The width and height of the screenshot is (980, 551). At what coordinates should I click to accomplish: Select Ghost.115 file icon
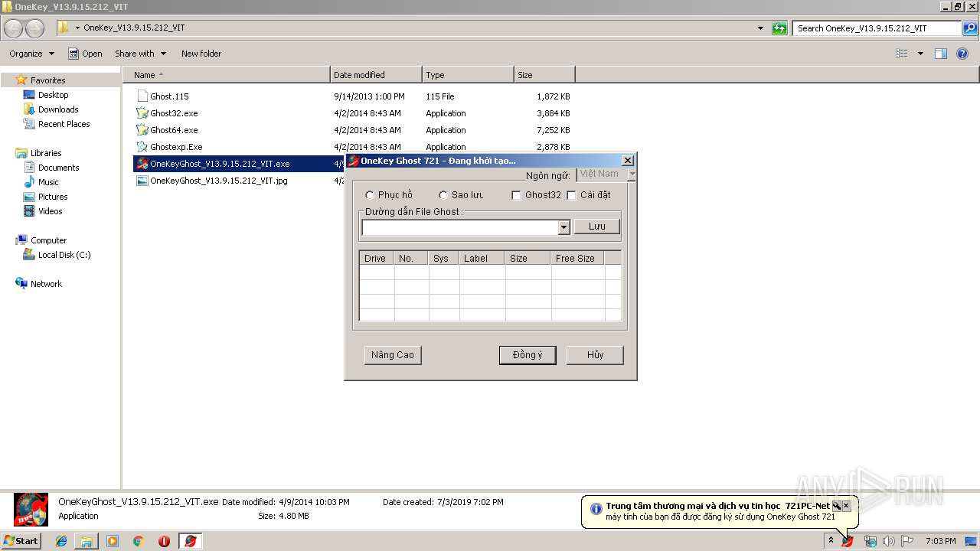(142, 96)
